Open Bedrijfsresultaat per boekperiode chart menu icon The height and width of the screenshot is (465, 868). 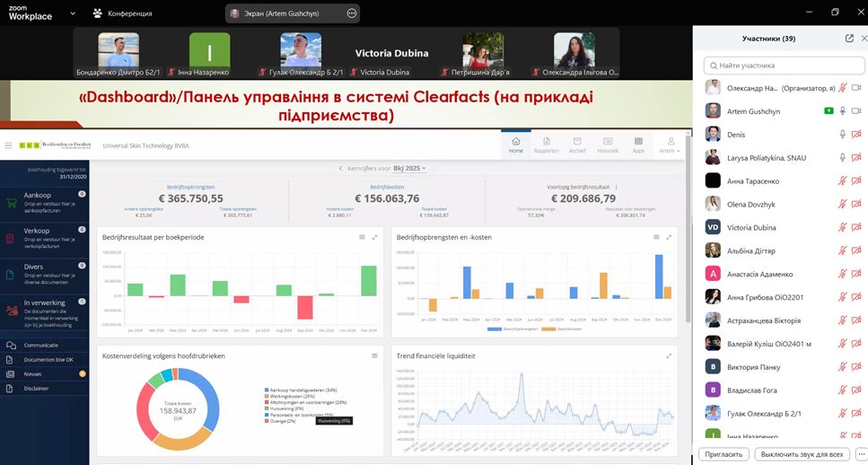click(362, 237)
